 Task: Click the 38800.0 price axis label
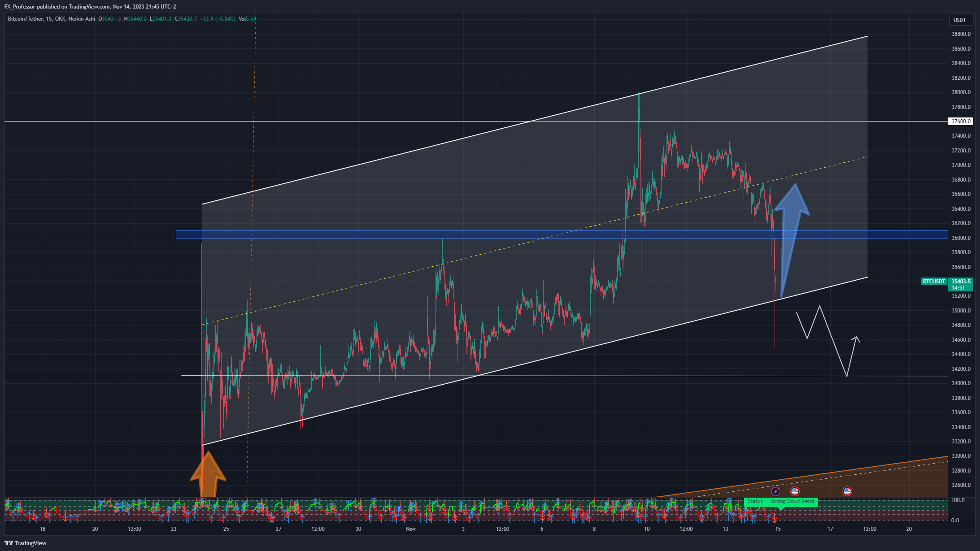click(x=961, y=34)
